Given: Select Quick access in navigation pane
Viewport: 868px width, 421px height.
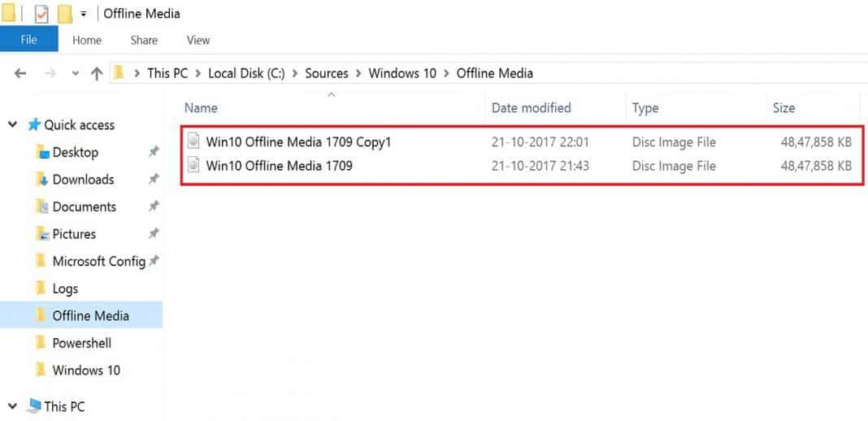Looking at the screenshot, I should coord(79,125).
